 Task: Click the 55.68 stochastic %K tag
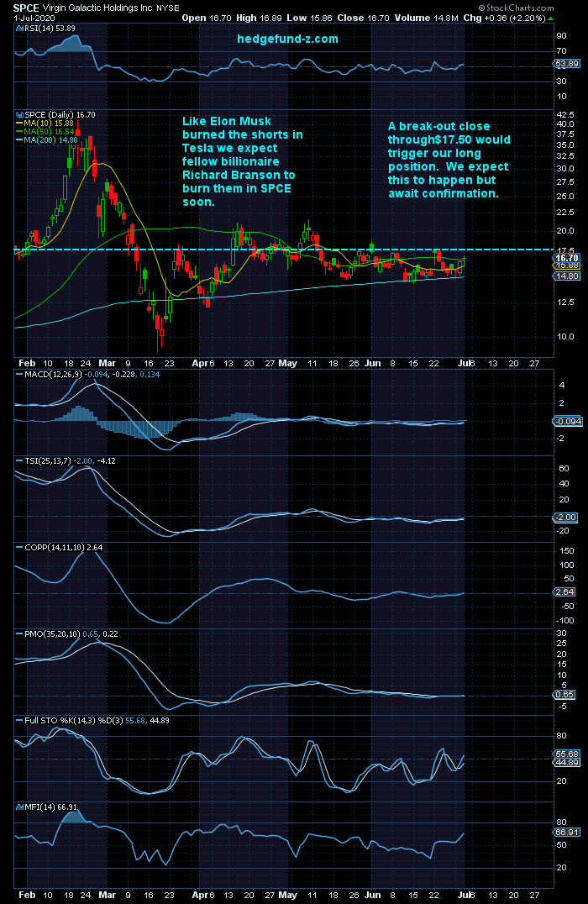pyautogui.click(x=567, y=754)
